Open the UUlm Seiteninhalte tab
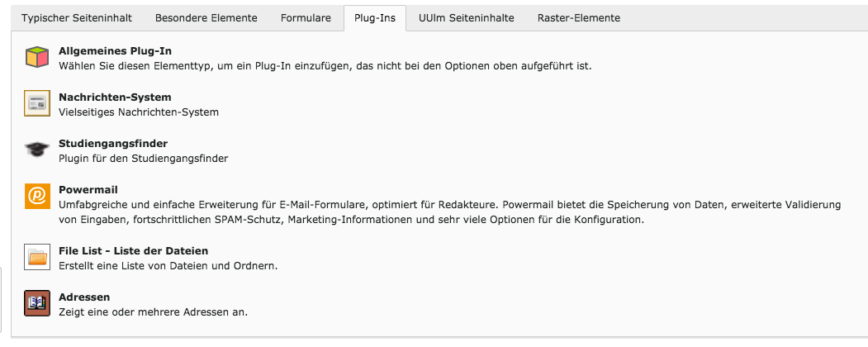The height and width of the screenshot is (347, 868). click(x=467, y=17)
